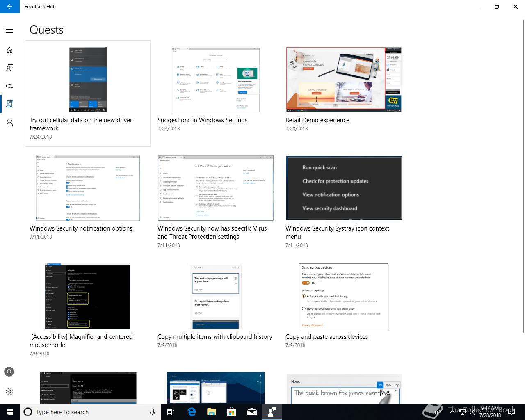Open Microsoft Store from the taskbar

pyautogui.click(x=231, y=412)
